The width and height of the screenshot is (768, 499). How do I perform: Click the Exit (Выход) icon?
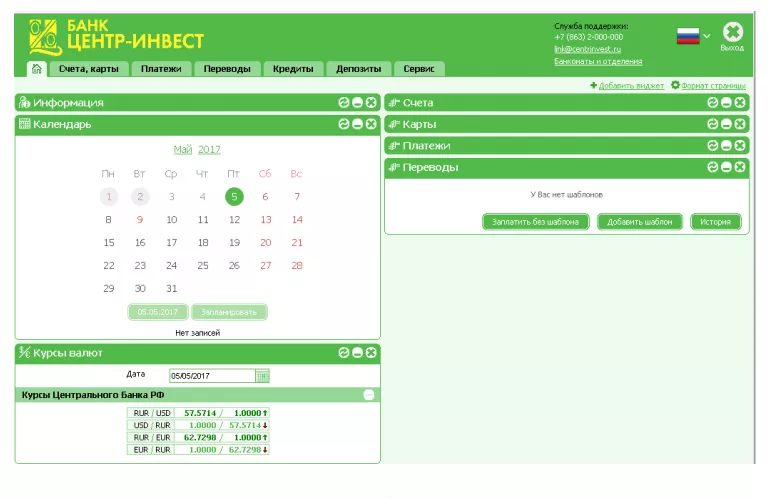[x=732, y=33]
